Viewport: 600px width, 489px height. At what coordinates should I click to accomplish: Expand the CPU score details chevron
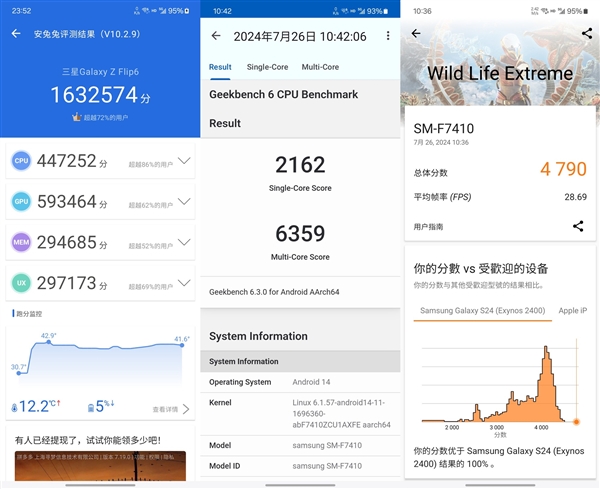tap(184, 161)
